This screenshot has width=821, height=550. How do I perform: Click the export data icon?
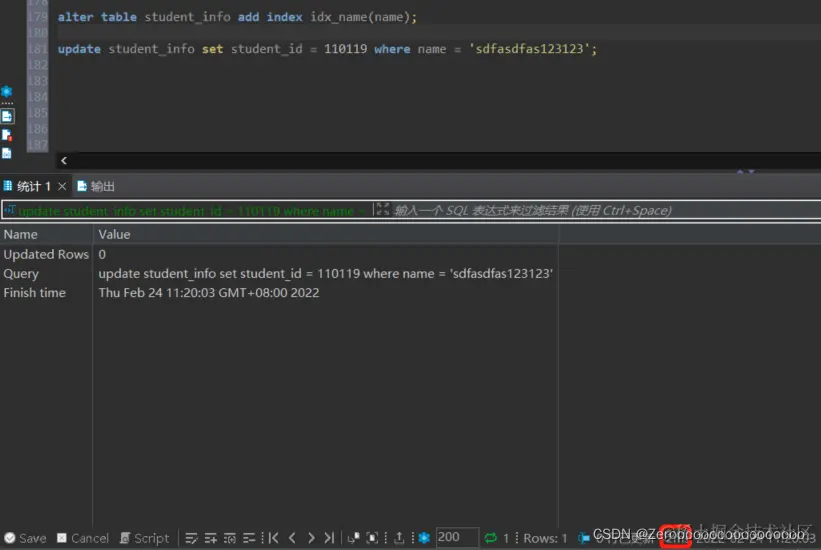pyautogui.click(x=399, y=538)
